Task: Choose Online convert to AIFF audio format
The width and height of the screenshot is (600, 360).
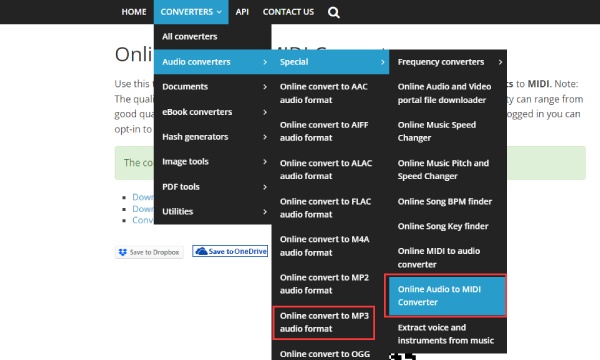Action: [x=330, y=131]
